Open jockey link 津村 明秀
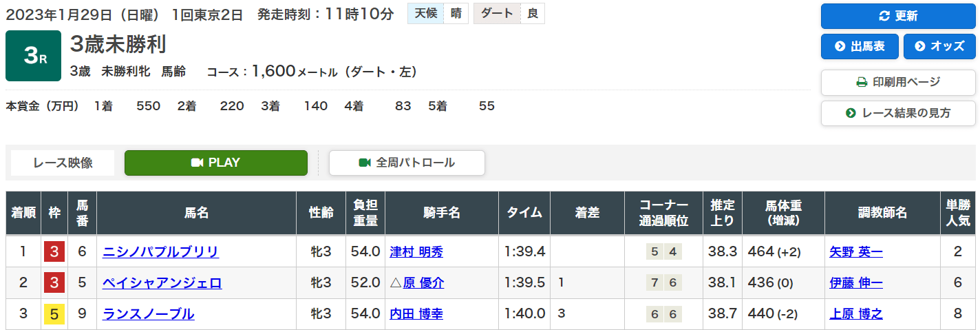 (x=416, y=251)
